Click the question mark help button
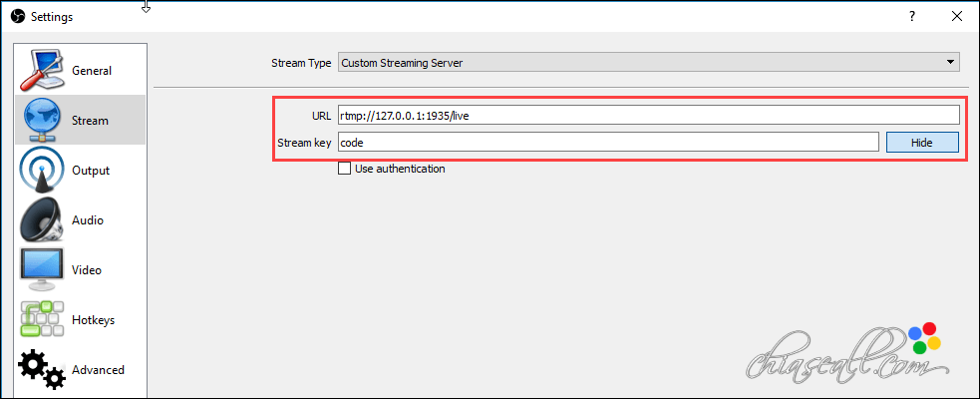Viewport: 980px width, 399px height. tap(912, 17)
